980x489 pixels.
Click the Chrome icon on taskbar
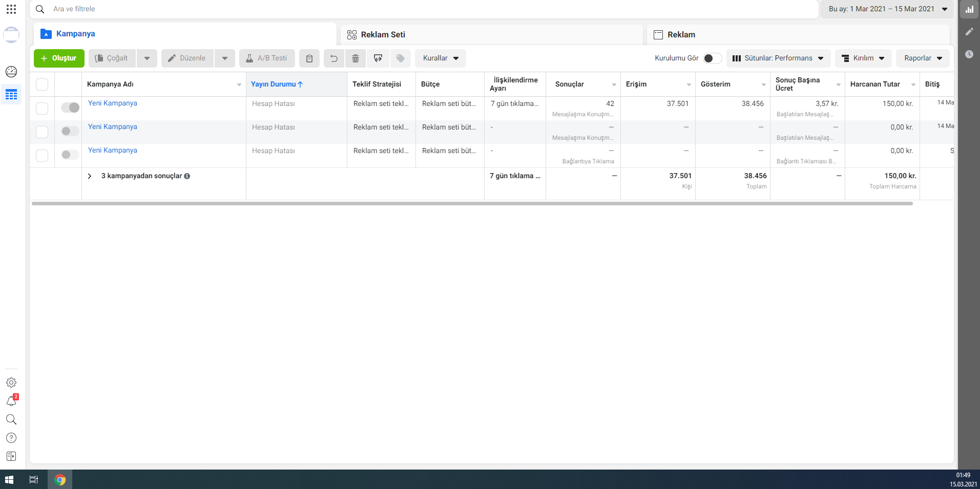(x=60, y=480)
